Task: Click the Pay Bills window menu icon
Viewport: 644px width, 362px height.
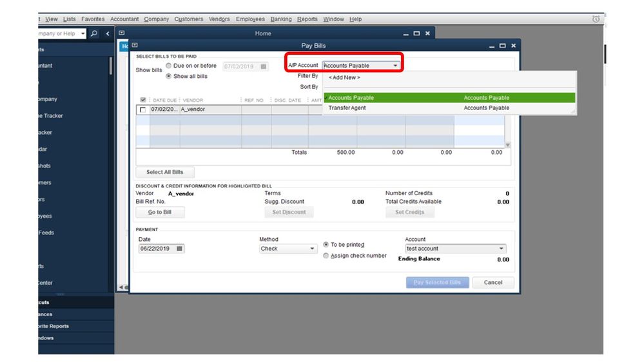Action: click(135, 45)
